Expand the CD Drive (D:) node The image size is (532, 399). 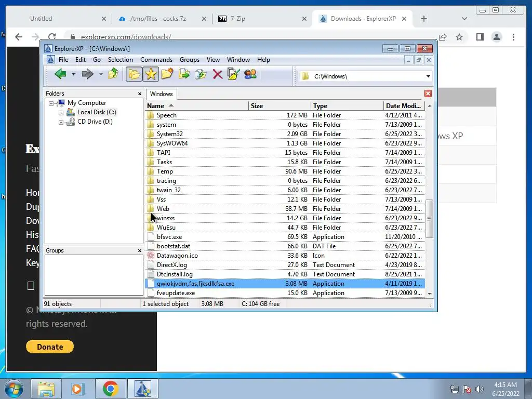tap(61, 122)
